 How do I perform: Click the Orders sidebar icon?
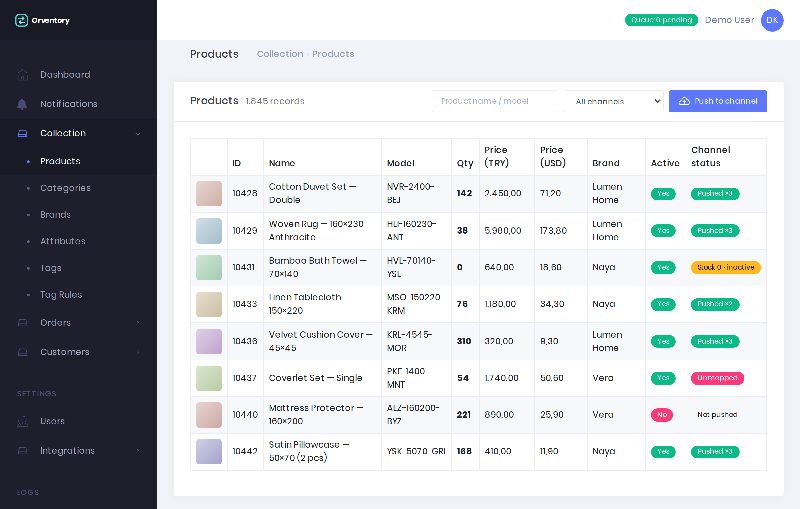[22, 323]
